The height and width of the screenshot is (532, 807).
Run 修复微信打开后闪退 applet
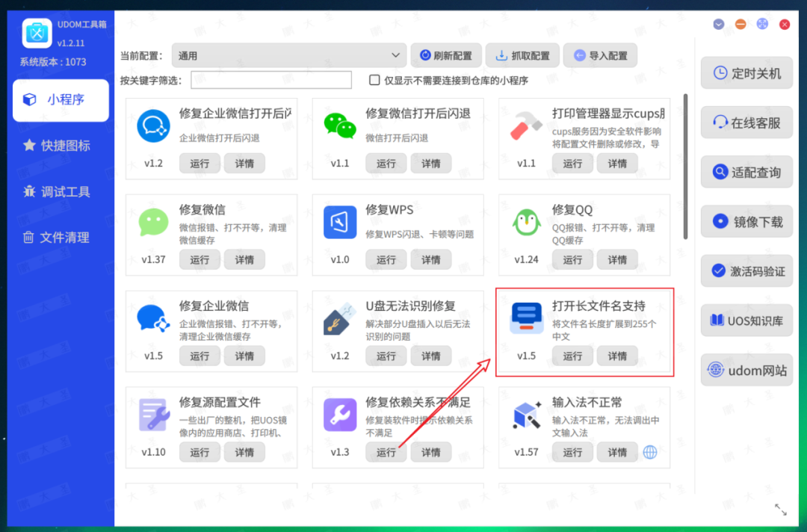pyautogui.click(x=386, y=164)
